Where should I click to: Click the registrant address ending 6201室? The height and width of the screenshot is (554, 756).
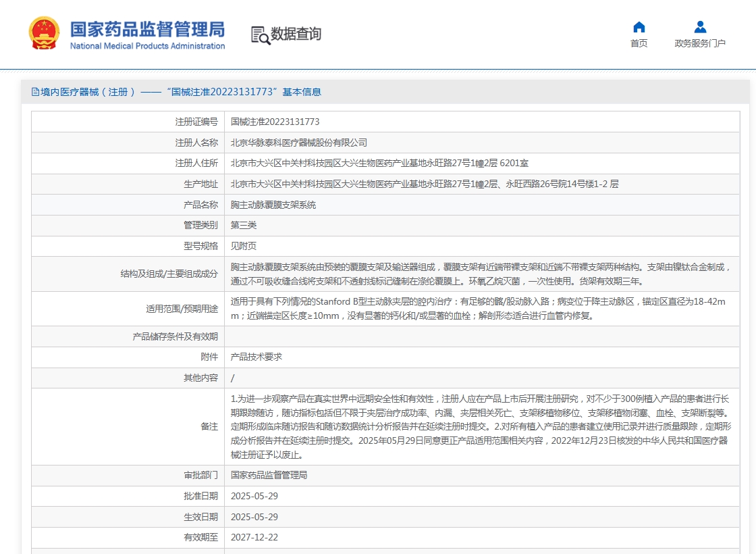[379, 163]
